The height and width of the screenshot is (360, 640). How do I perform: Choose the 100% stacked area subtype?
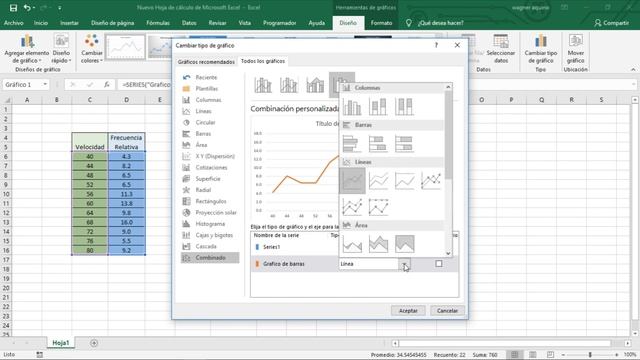coord(404,244)
